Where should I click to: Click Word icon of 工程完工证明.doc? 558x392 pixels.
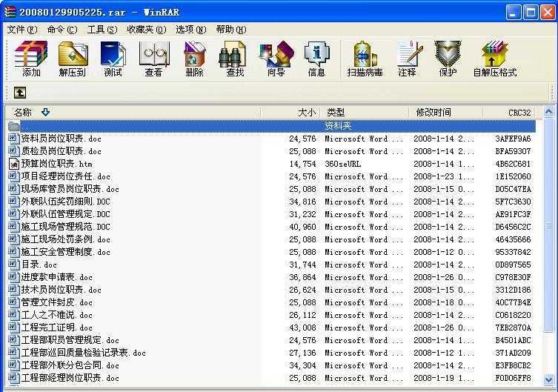click(13, 328)
